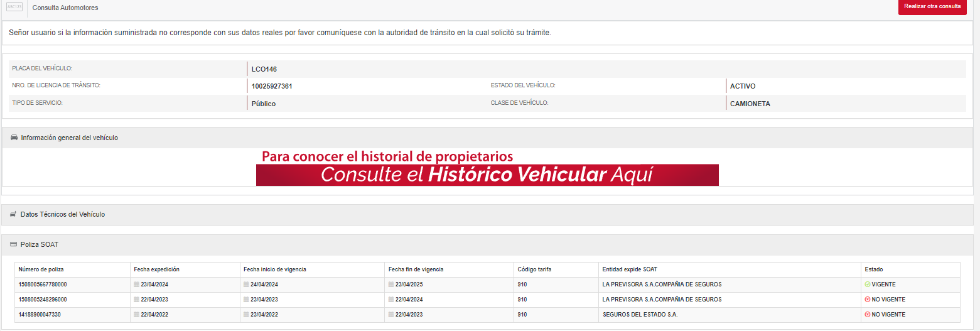Click the icon beside Datos Técnicos del Vehículo
980x331 pixels.
click(x=13, y=215)
